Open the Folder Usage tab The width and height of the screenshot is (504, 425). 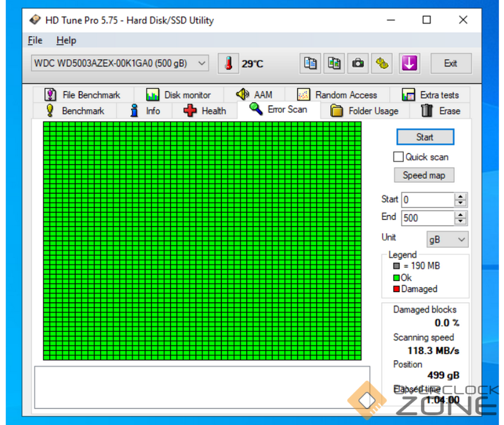[365, 111]
